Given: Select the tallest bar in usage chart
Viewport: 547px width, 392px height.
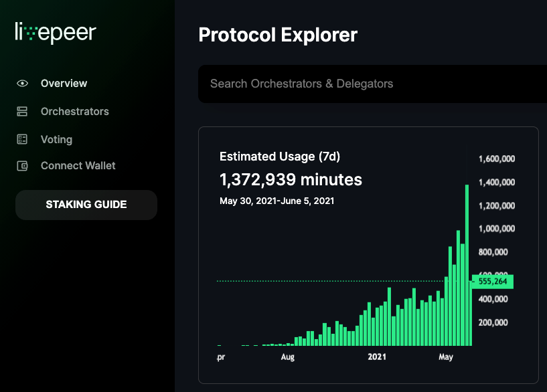Looking at the screenshot, I should [x=467, y=265].
